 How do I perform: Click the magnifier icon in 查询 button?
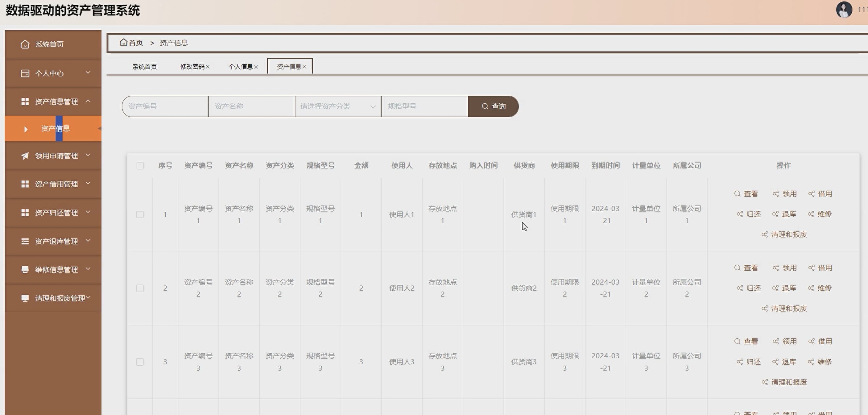pyautogui.click(x=485, y=106)
